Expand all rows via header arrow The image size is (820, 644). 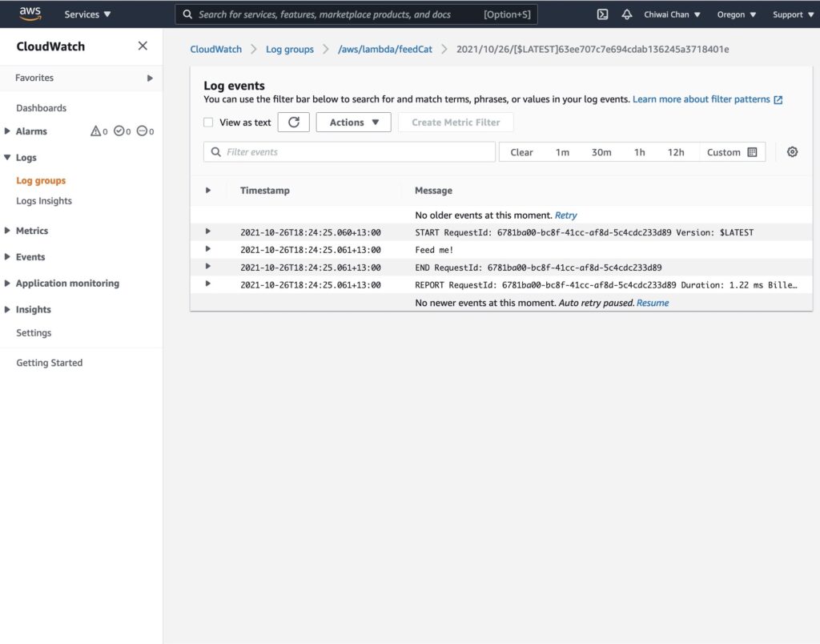click(x=208, y=191)
